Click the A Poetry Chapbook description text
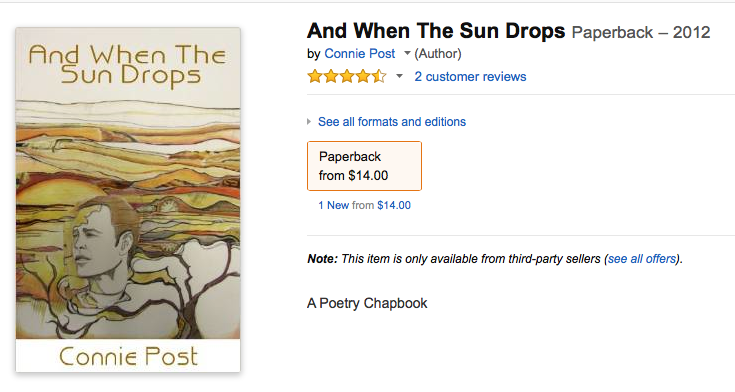 pyautogui.click(x=367, y=303)
